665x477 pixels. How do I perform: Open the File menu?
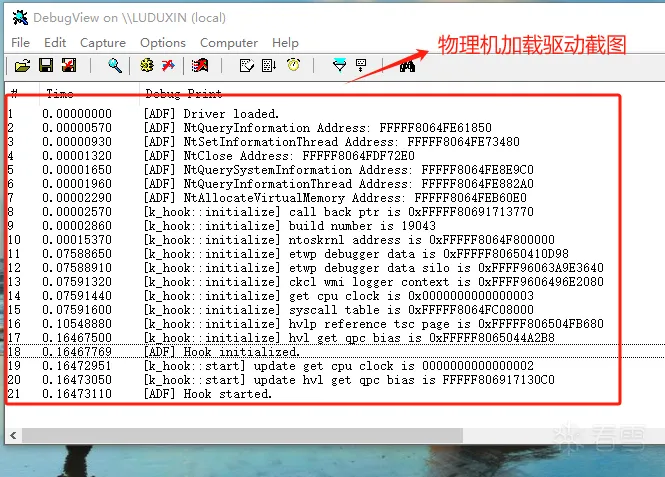point(20,43)
